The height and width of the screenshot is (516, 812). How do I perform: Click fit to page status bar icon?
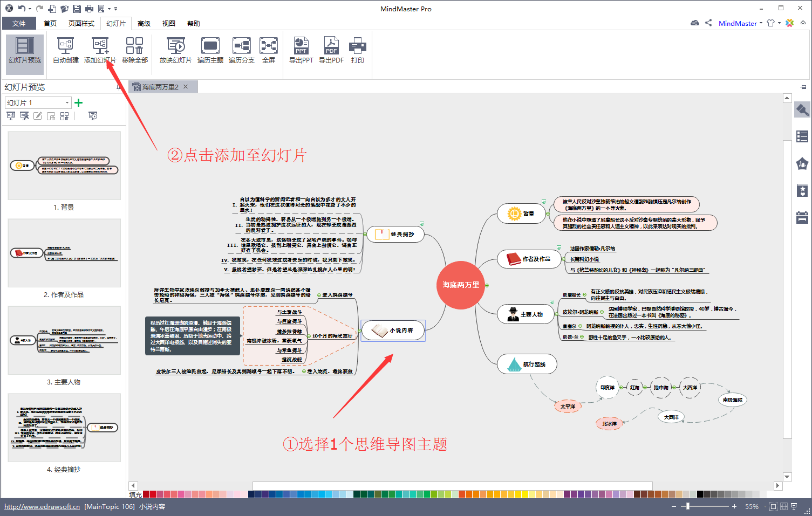[x=774, y=507]
